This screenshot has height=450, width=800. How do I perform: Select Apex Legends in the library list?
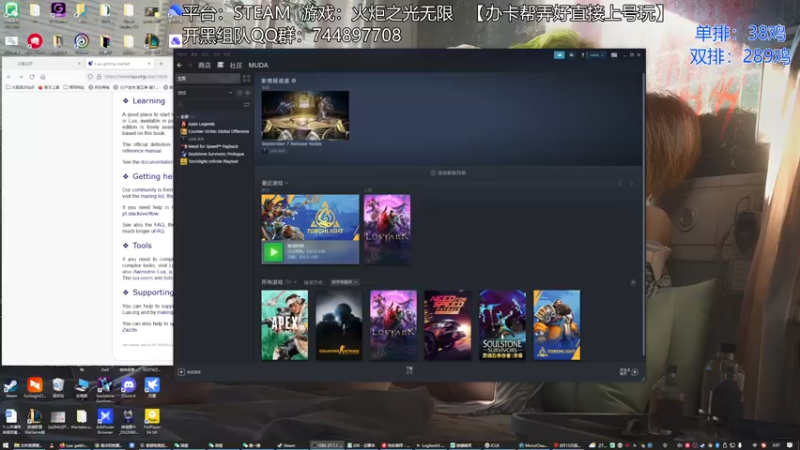pos(201,124)
